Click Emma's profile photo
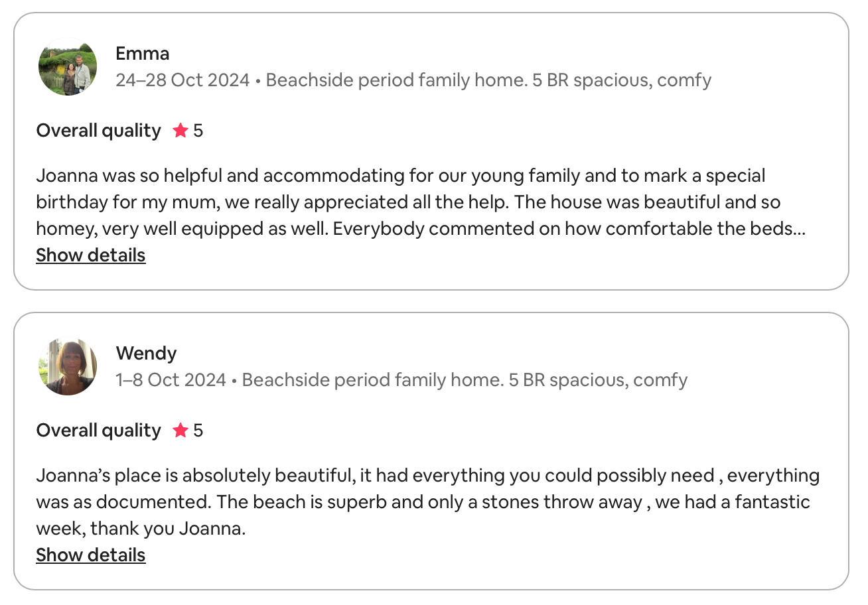868x605 pixels. click(68, 66)
